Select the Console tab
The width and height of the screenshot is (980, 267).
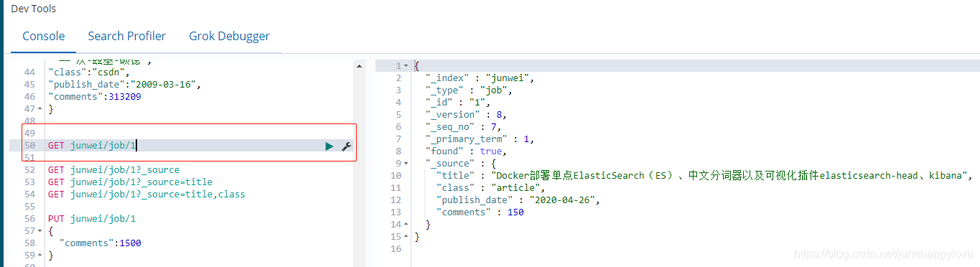coord(44,36)
